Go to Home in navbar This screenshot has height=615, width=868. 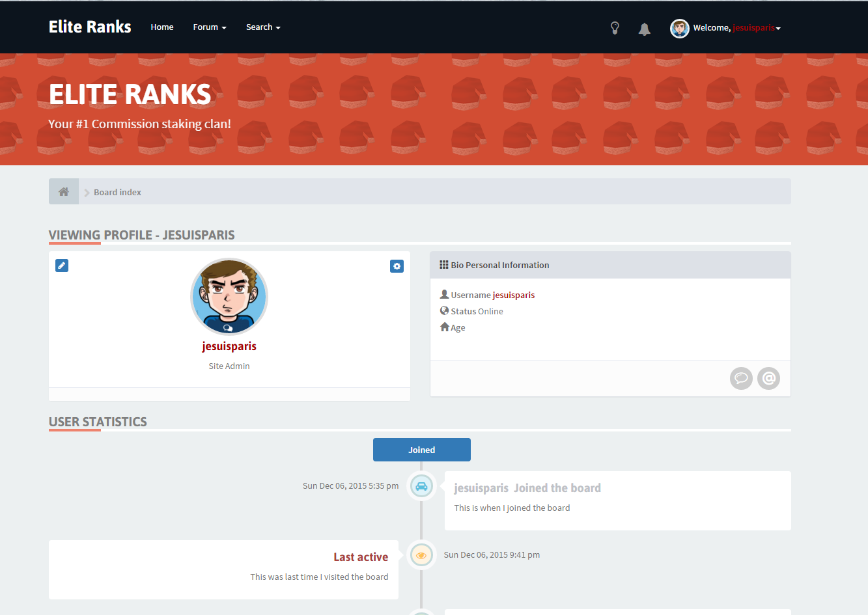pyautogui.click(x=162, y=27)
